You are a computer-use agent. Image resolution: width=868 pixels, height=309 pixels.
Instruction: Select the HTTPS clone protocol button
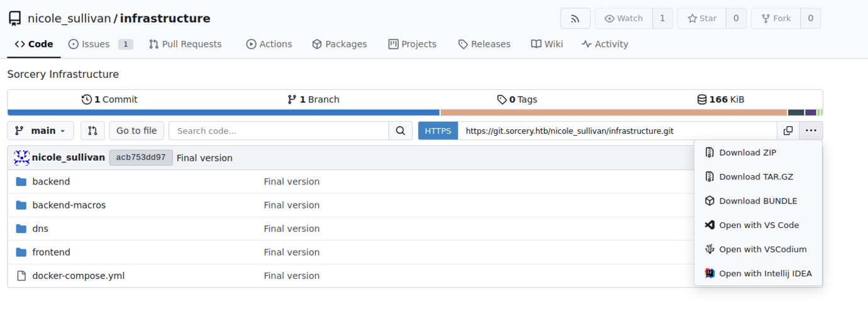(x=438, y=131)
